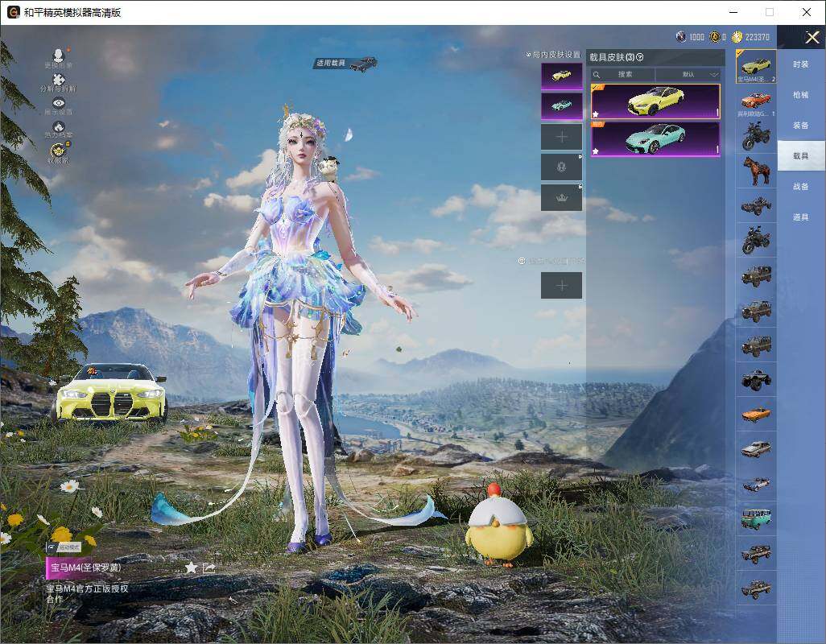The image size is (826, 644).
Task: Close the 和平精英模拟器 window
Action: [x=807, y=12]
